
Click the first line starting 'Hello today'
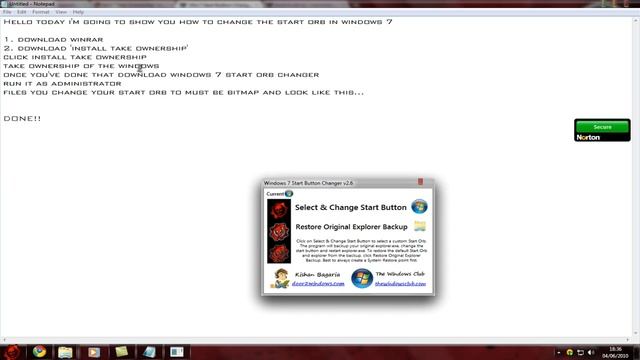[198, 22]
